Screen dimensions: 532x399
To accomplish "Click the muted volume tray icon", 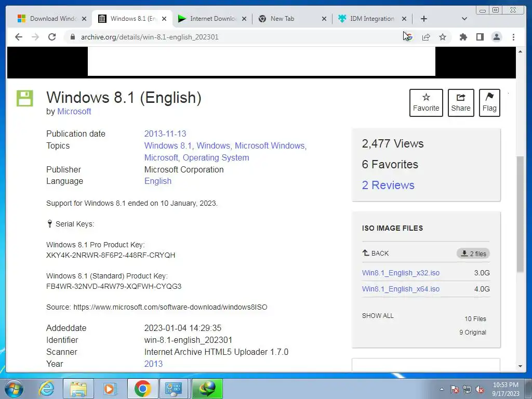I will point(480,389).
